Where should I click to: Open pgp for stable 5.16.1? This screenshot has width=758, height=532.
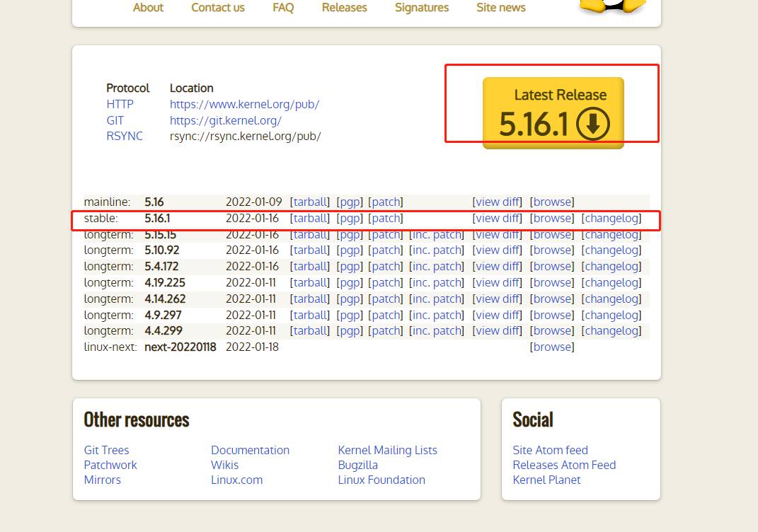[x=350, y=219]
